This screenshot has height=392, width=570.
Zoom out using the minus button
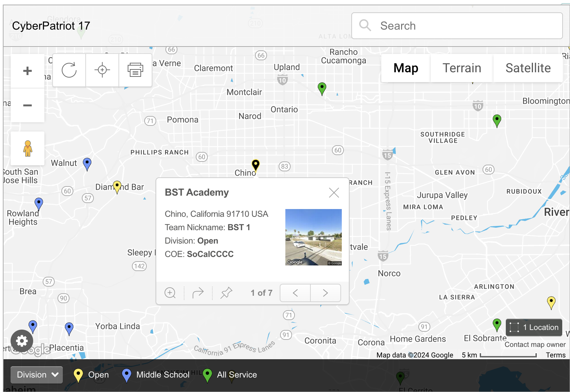pos(28,105)
